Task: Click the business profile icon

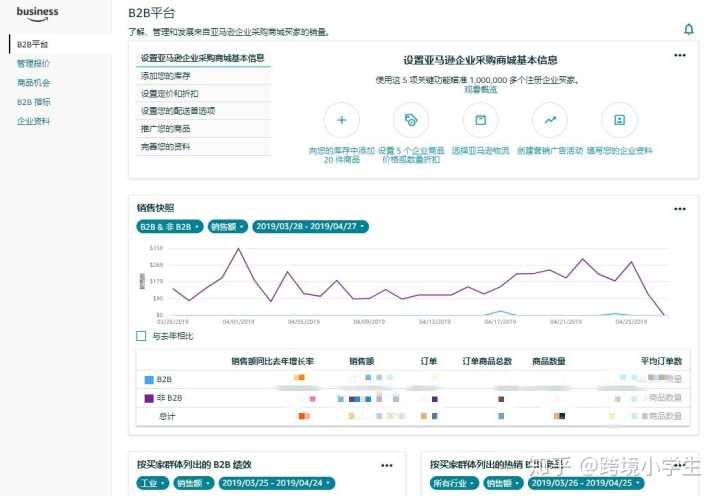Action: (x=619, y=120)
